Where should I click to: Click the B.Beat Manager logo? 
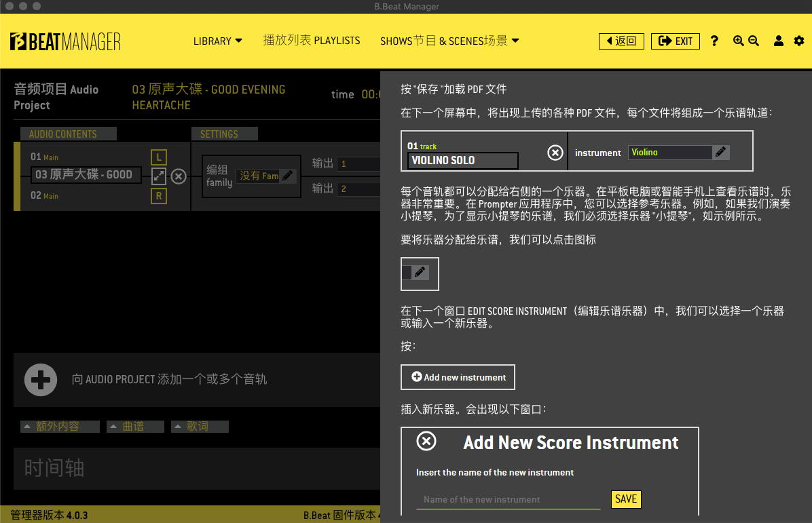[x=65, y=41]
